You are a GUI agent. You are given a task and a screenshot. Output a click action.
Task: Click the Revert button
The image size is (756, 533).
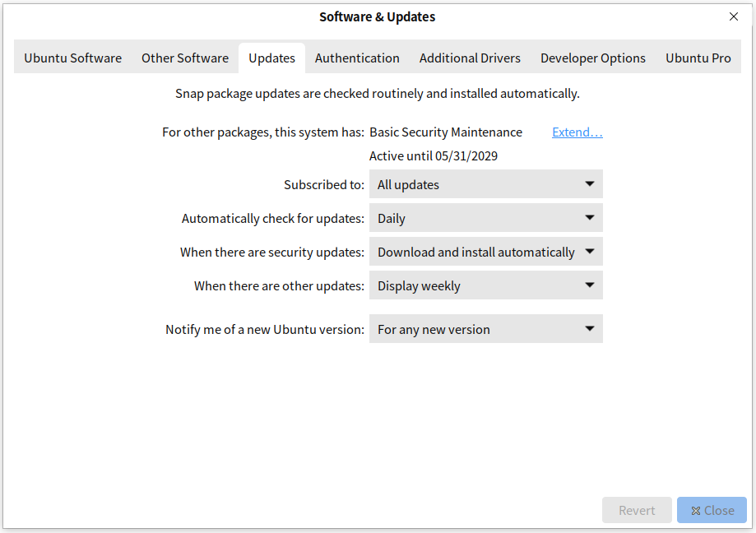[637, 510]
